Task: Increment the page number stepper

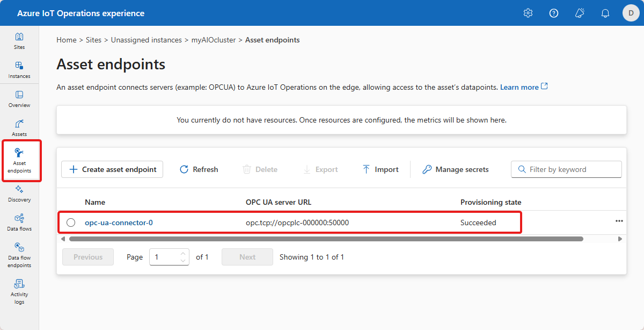Action: [x=184, y=254]
